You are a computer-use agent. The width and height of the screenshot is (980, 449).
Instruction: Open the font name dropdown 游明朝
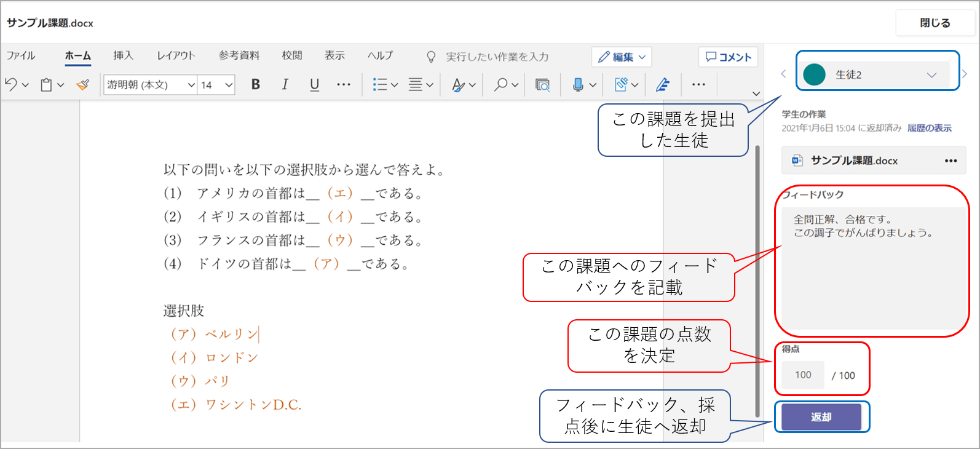click(x=150, y=85)
